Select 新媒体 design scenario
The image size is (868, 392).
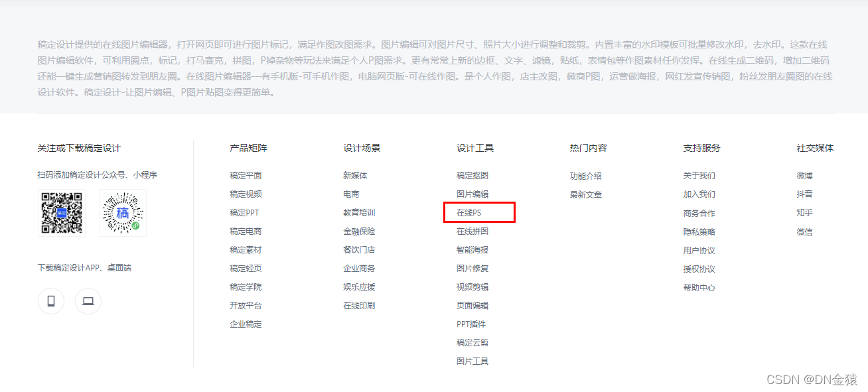(355, 176)
